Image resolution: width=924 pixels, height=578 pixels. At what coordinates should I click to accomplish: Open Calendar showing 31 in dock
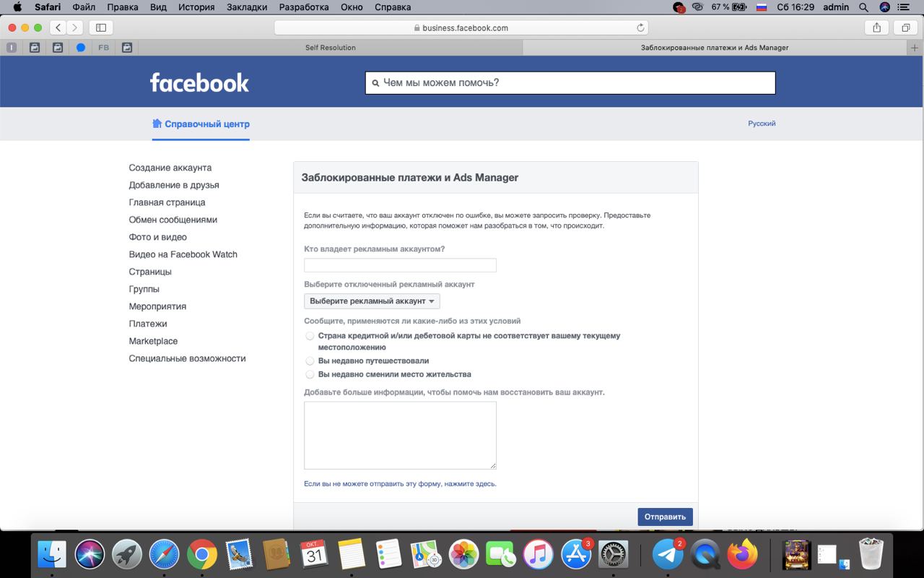coord(314,555)
